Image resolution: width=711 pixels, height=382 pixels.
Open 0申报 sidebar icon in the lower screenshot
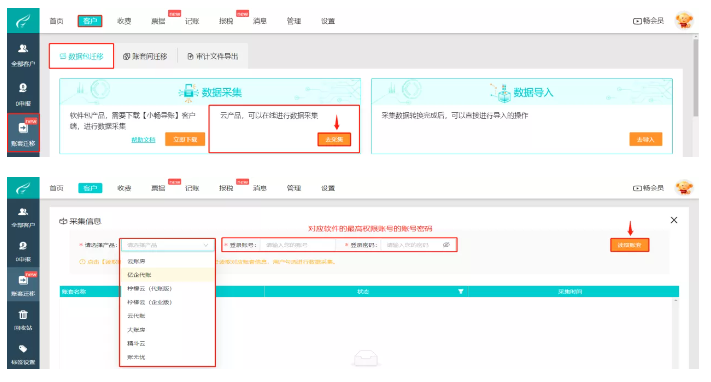click(23, 246)
